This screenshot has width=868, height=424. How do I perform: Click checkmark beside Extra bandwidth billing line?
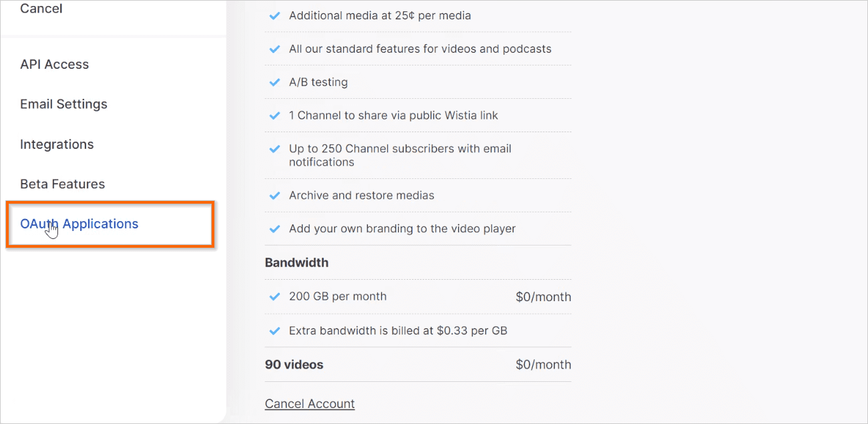click(x=274, y=331)
